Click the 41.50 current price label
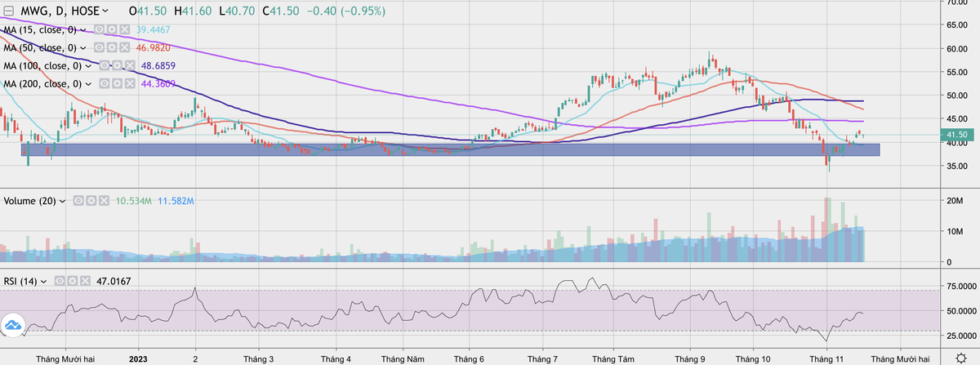 point(958,135)
